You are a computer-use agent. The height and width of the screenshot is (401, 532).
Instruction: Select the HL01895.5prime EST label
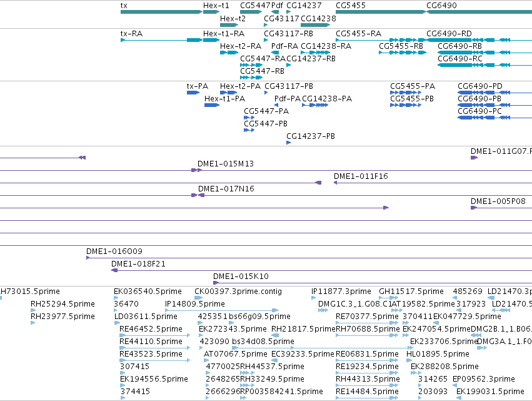438,354
